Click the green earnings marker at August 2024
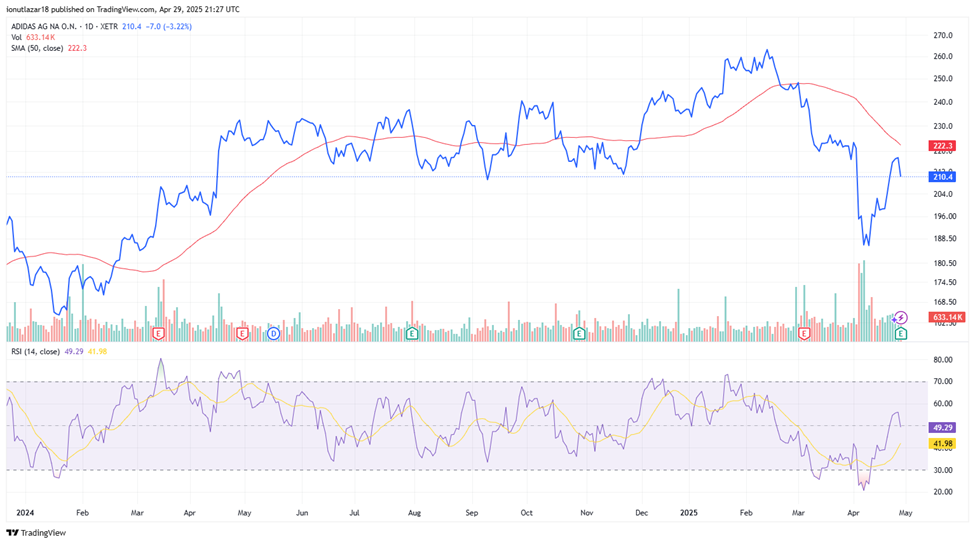Screen dimensions: 975x544 (x=411, y=331)
